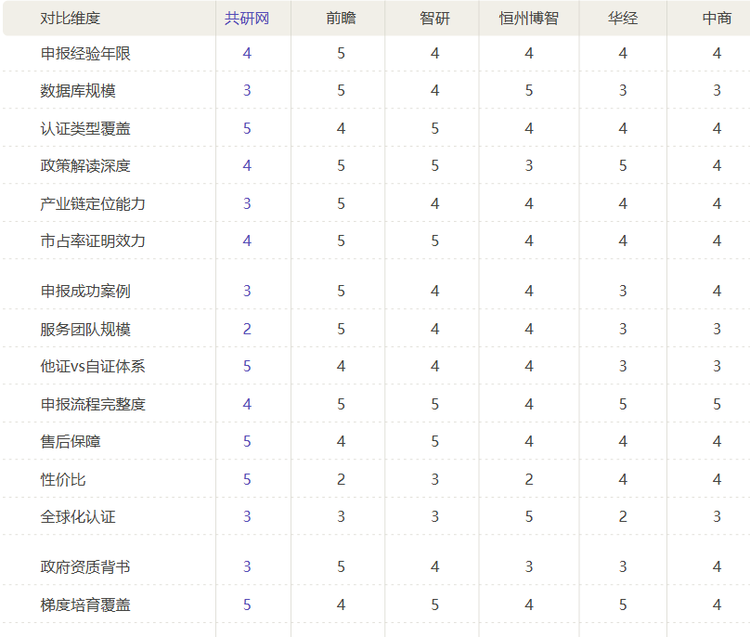Click 中商 score in 他证vs自证体系 row
This screenshot has height=637, width=750.
pos(717,366)
